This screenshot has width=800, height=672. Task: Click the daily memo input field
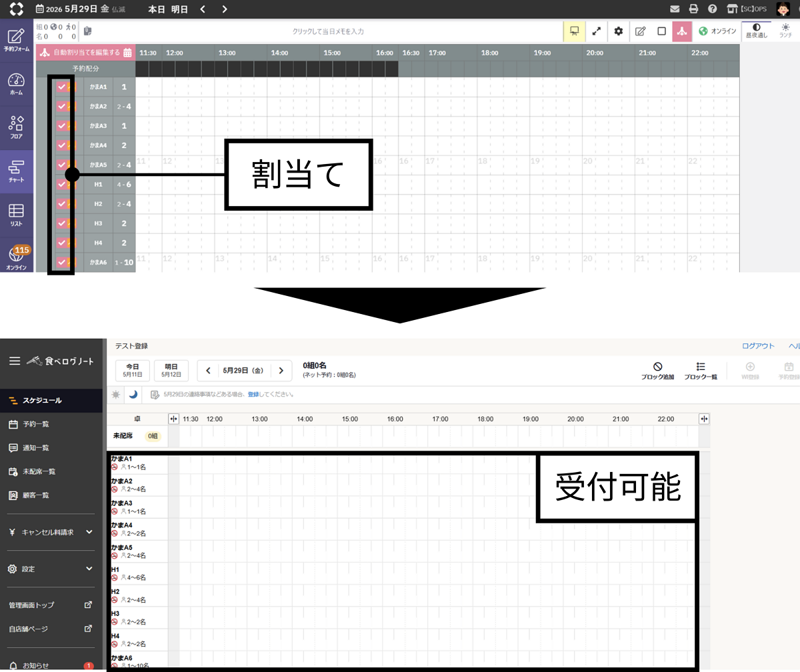(x=328, y=31)
